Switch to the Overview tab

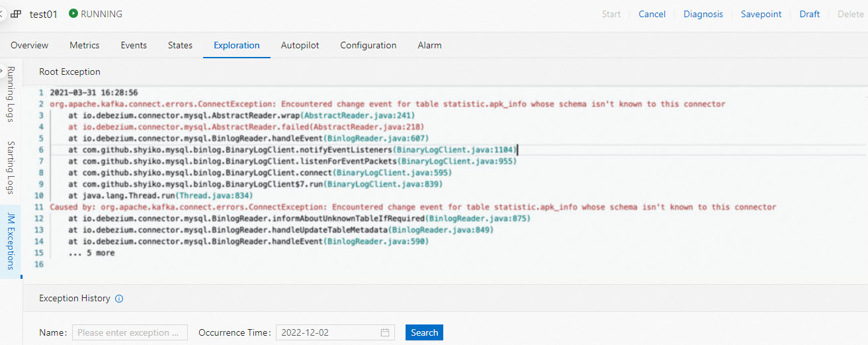29,46
